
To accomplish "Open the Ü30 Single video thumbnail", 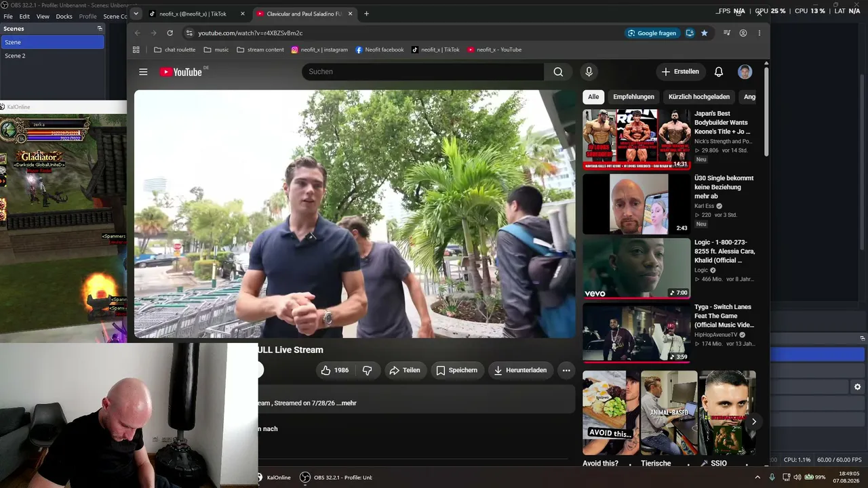I will click(x=636, y=204).
